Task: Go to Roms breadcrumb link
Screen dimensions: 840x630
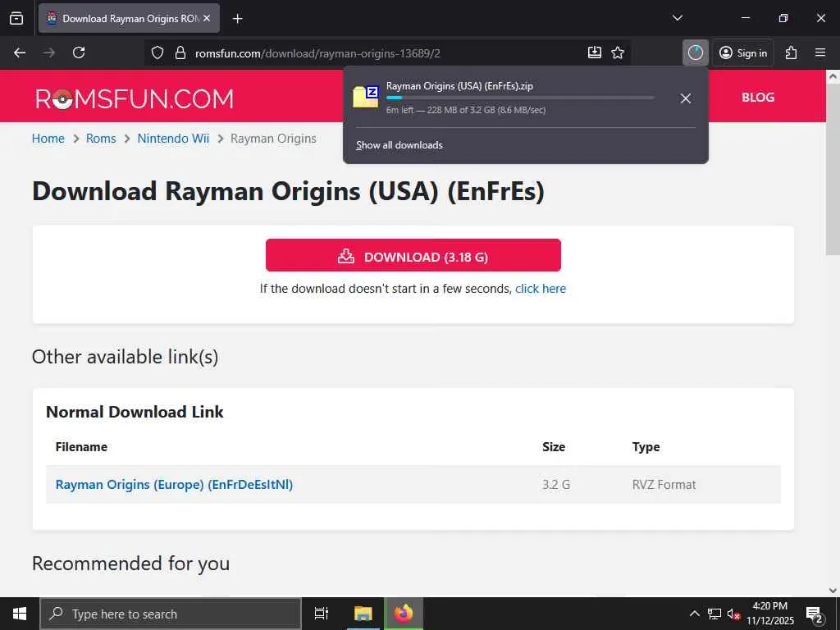Action: point(101,138)
